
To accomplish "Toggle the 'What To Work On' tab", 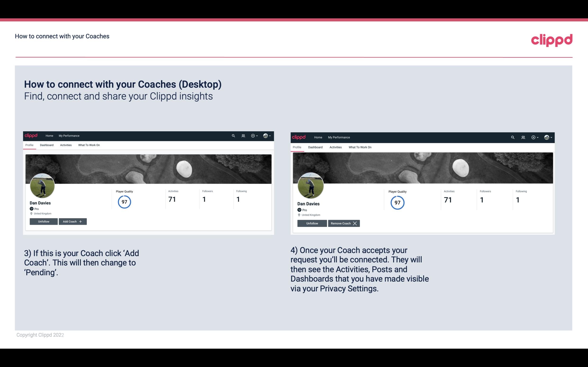I will point(88,145).
